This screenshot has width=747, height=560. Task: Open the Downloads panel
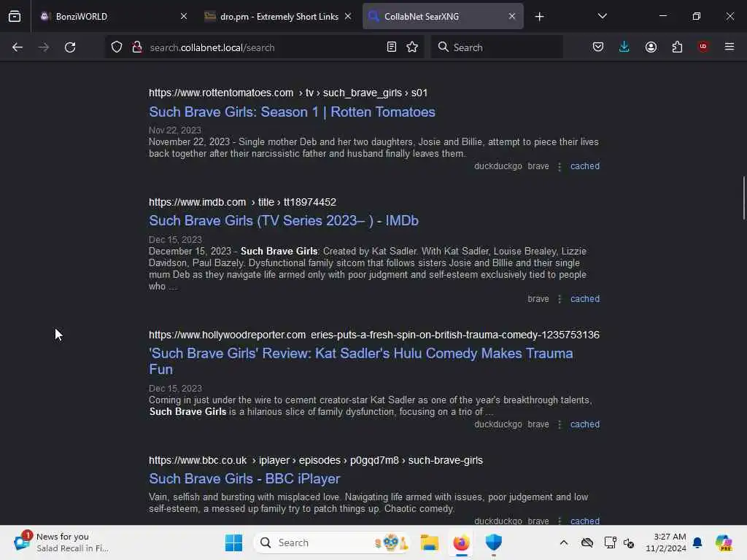coord(624,47)
